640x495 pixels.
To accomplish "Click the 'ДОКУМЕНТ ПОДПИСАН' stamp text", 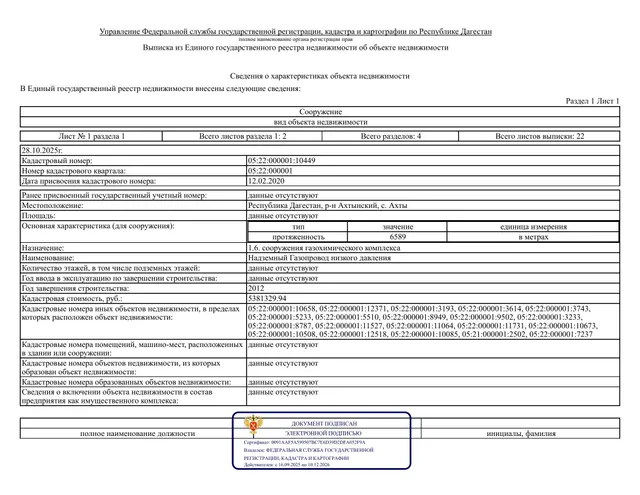I will coord(324,424).
